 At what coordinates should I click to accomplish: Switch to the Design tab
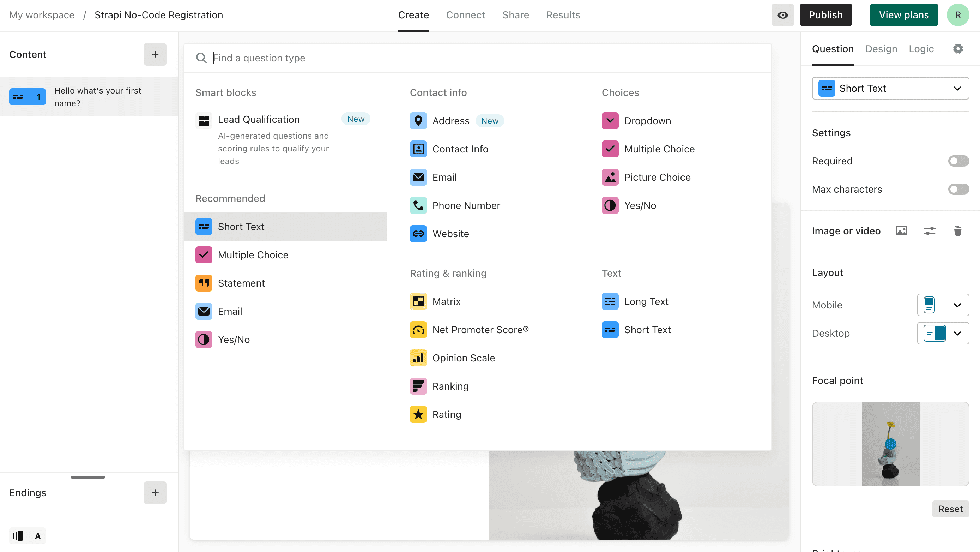point(881,49)
